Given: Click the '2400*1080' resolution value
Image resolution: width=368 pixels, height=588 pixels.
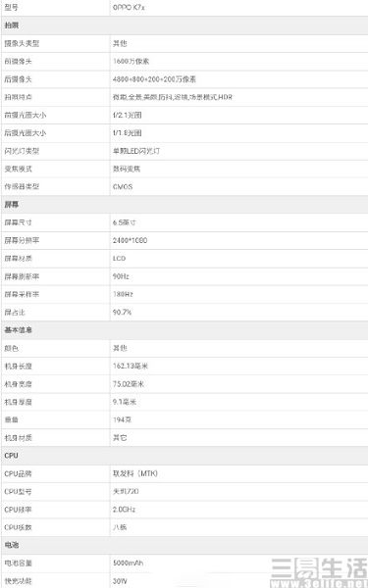Looking at the screenshot, I should point(130,240).
